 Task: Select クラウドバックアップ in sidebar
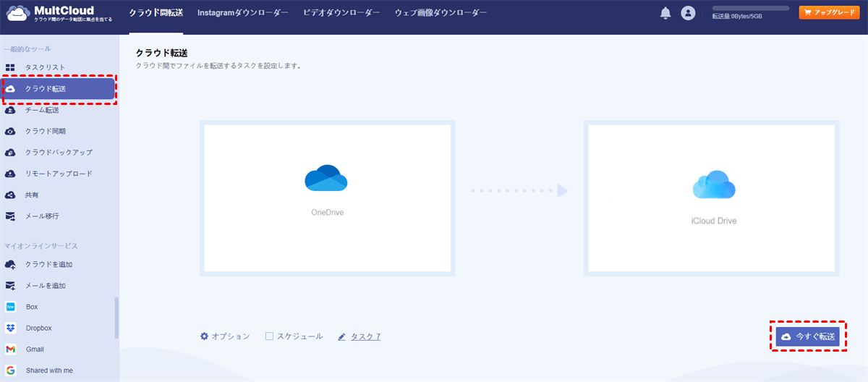tap(59, 153)
